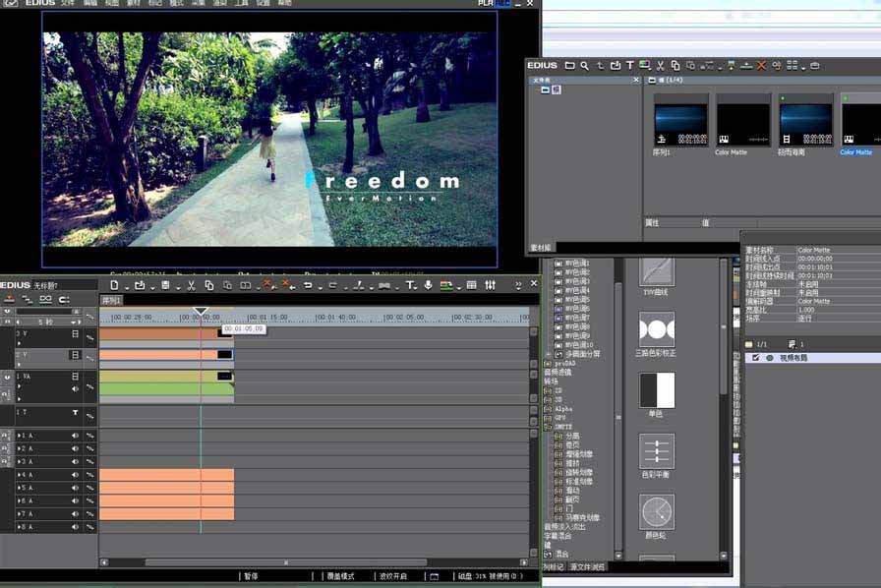The width and height of the screenshot is (881, 588).
Task: Mute audio track 4 A speaker icon
Action: point(75,475)
